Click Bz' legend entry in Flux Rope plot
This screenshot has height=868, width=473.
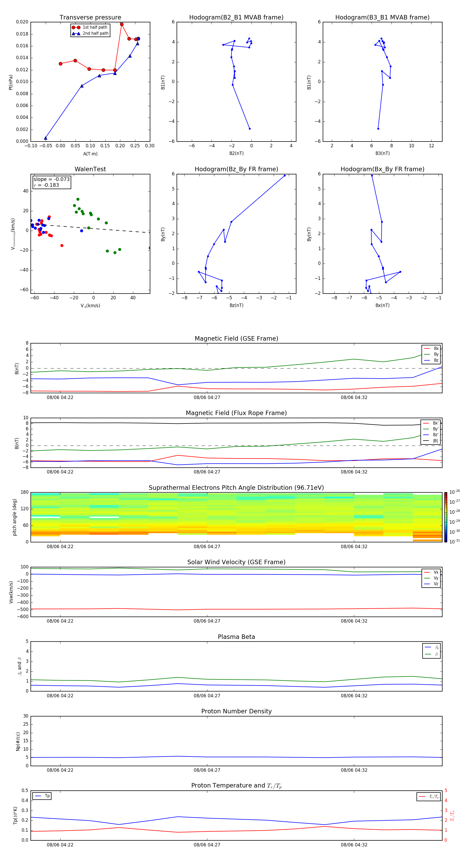point(431,435)
